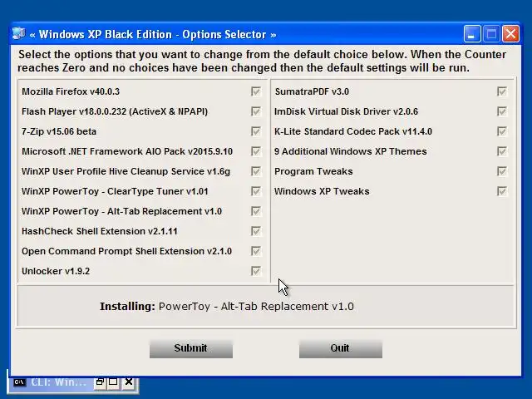Click the disabled maximize button in title bar
Screen dimensions: 532x399
(491, 34)
